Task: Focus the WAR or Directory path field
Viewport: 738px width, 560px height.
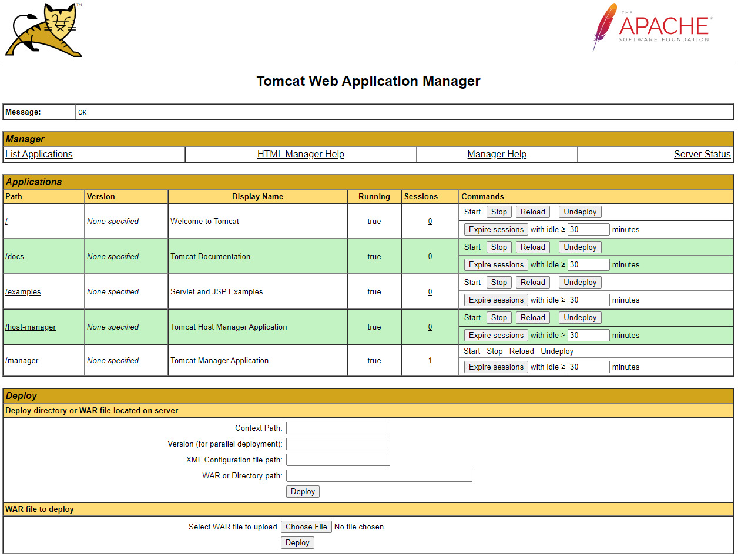Action: 379,476
